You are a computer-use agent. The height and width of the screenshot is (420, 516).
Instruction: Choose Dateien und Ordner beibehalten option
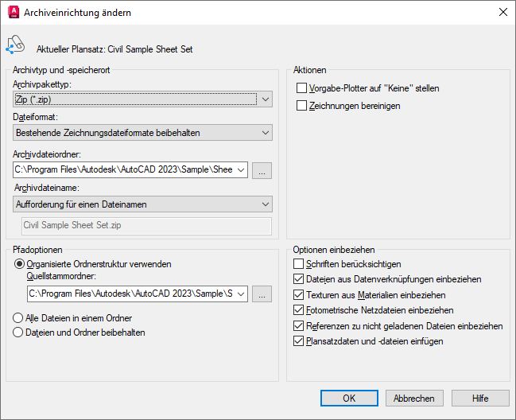[19, 332]
